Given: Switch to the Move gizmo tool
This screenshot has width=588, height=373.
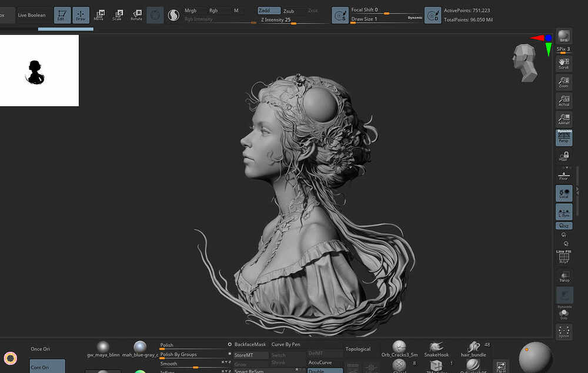Looking at the screenshot, I should click(99, 15).
